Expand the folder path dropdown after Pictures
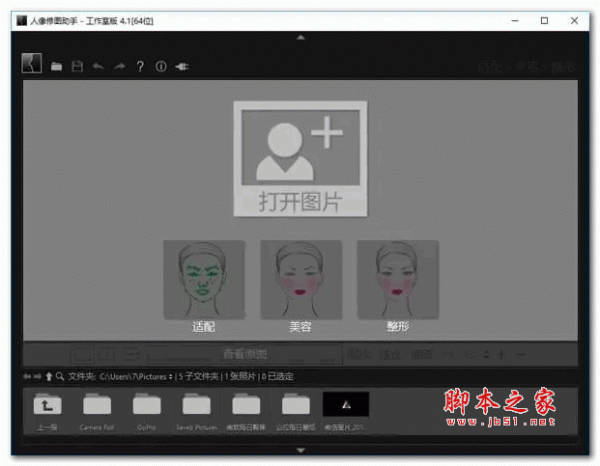 pyautogui.click(x=172, y=377)
